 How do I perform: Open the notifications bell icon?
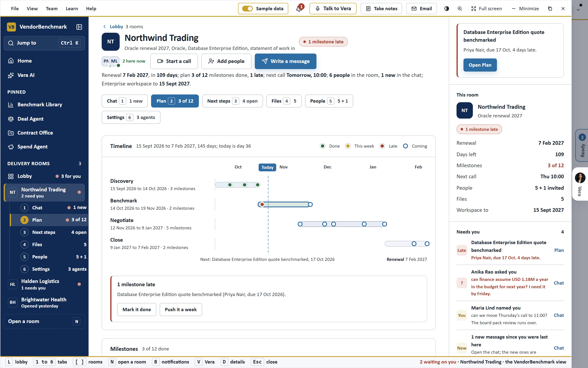[299, 9]
